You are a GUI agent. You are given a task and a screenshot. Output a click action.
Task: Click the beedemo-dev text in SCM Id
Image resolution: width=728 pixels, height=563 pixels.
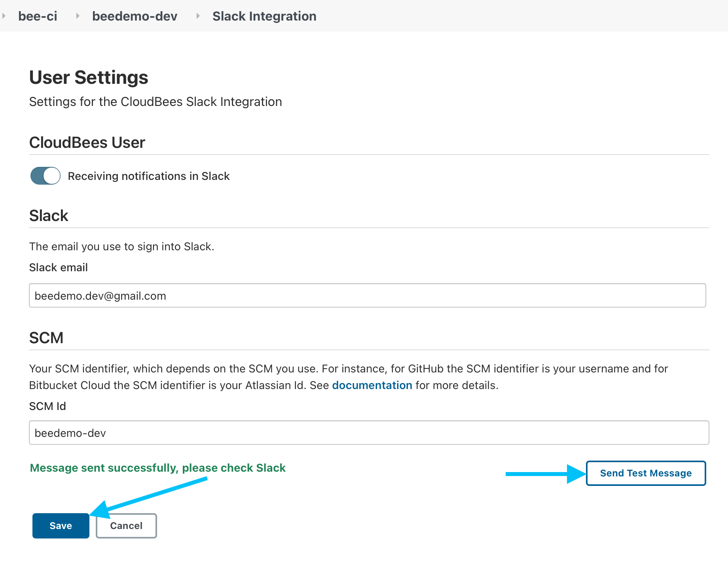[70, 433]
